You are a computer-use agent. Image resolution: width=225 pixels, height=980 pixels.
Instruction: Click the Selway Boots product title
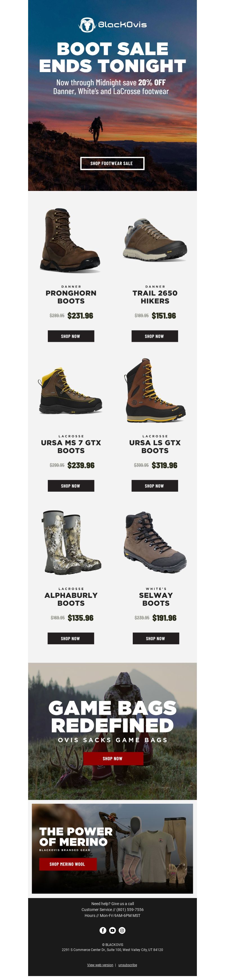pyautogui.click(x=156, y=599)
